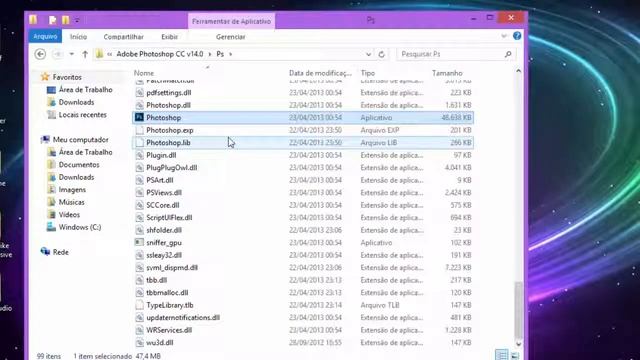Expand the ribbon with the chevron
This screenshot has height=360, width=640.
(x=504, y=36)
